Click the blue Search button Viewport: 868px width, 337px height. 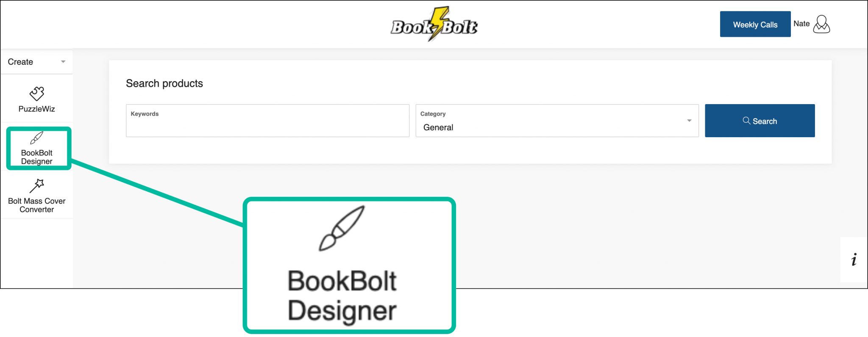click(x=759, y=121)
